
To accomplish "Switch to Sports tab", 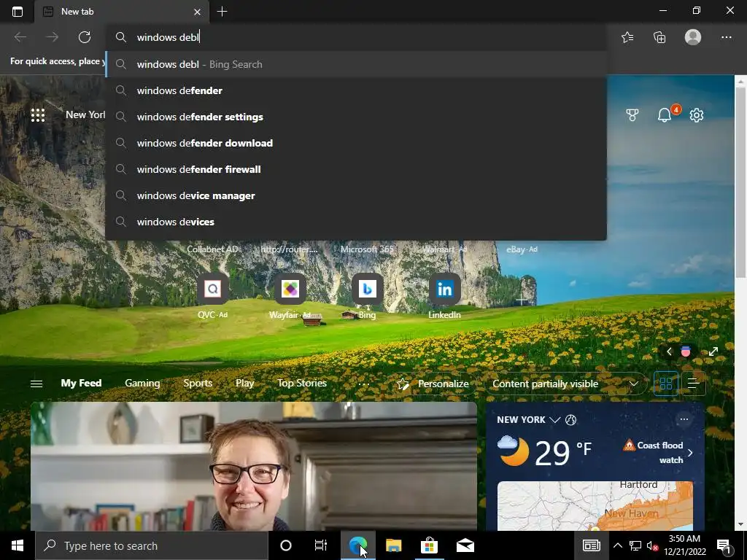I will (198, 383).
